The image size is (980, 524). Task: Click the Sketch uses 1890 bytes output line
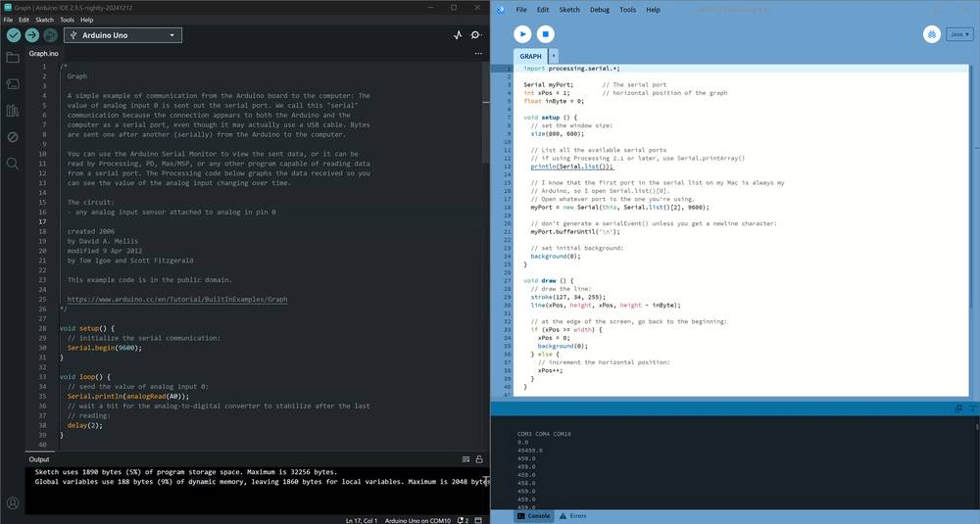185,472
